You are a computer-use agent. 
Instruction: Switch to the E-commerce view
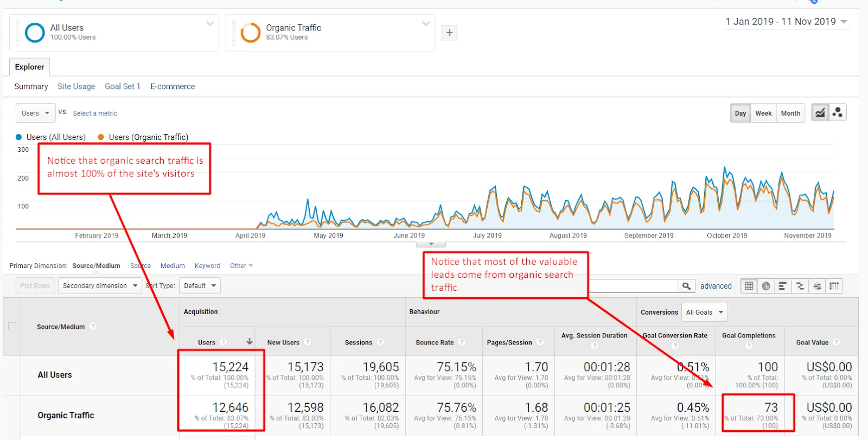coord(173,86)
